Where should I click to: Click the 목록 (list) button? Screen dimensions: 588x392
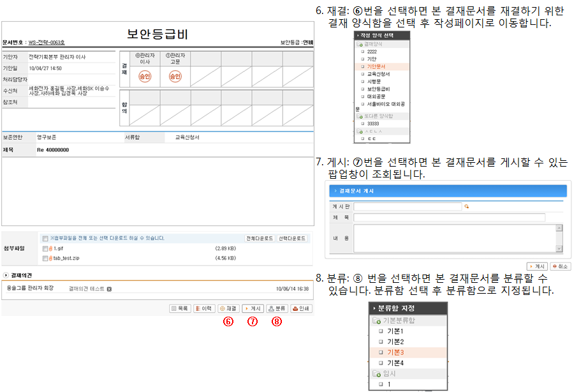point(180,308)
